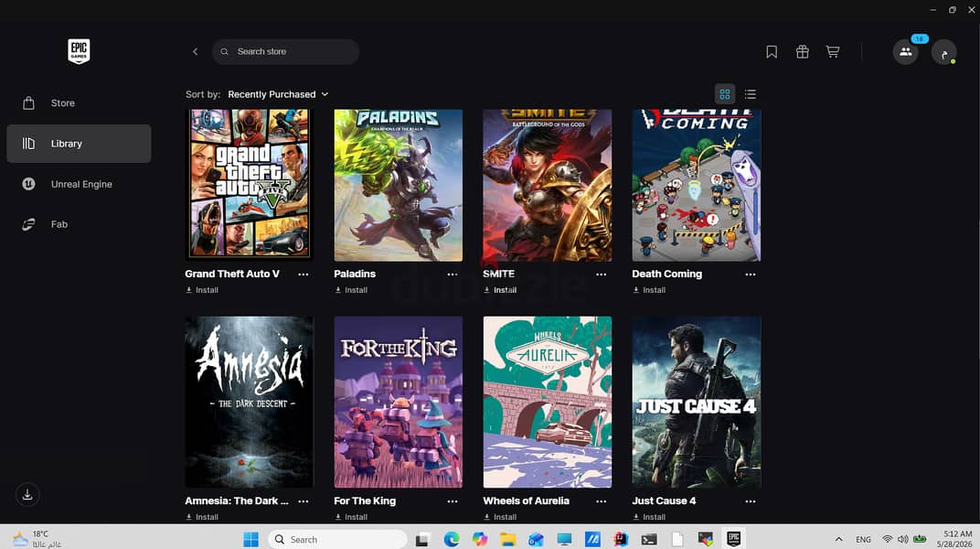The image size is (980, 549).
Task: Open options menu for Death Coming
Action: tap(751, 274)
